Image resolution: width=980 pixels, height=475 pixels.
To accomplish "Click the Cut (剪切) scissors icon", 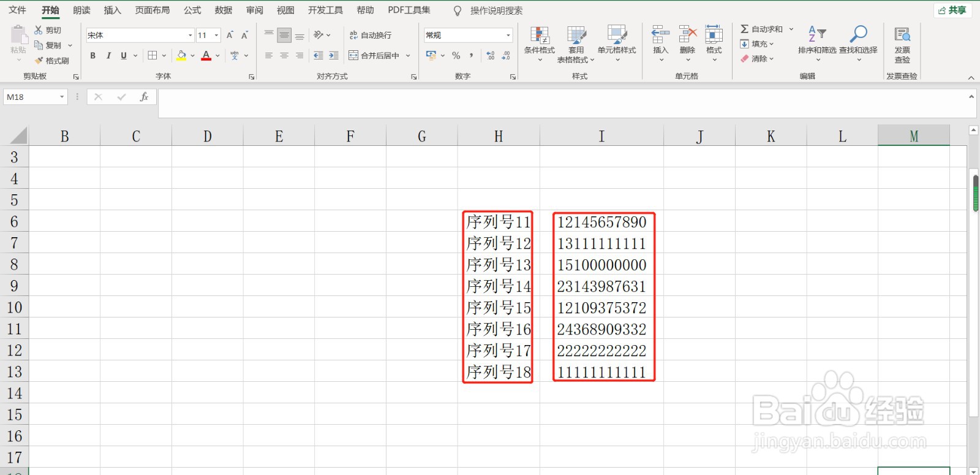I will tap(39, 30).
